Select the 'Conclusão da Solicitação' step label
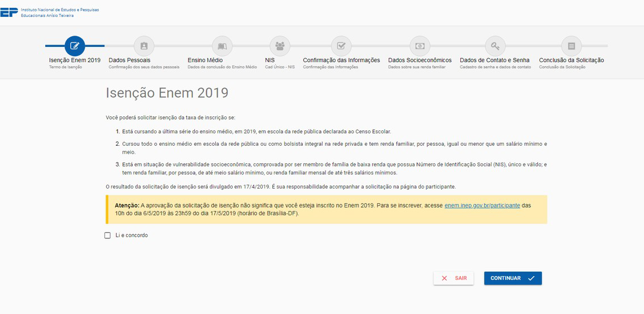The image size is (644, 314). coord(571,60)
